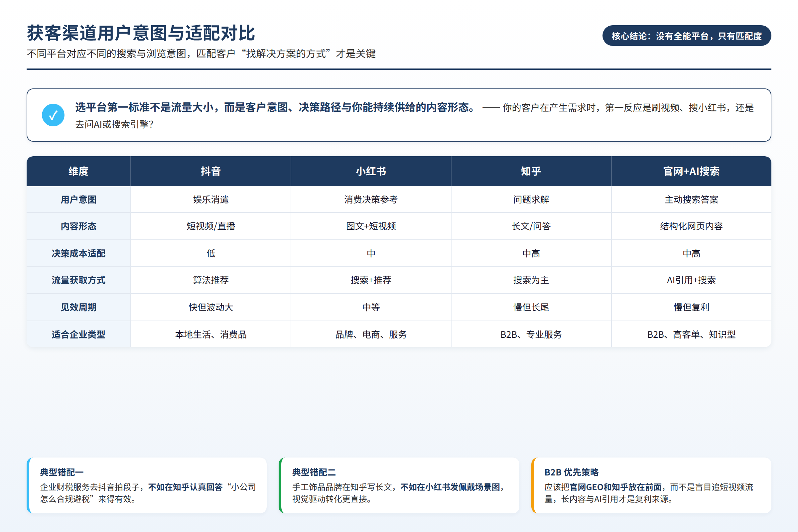798x532 pixels.
Task: Select the 中等 cell
Action: 371,307
